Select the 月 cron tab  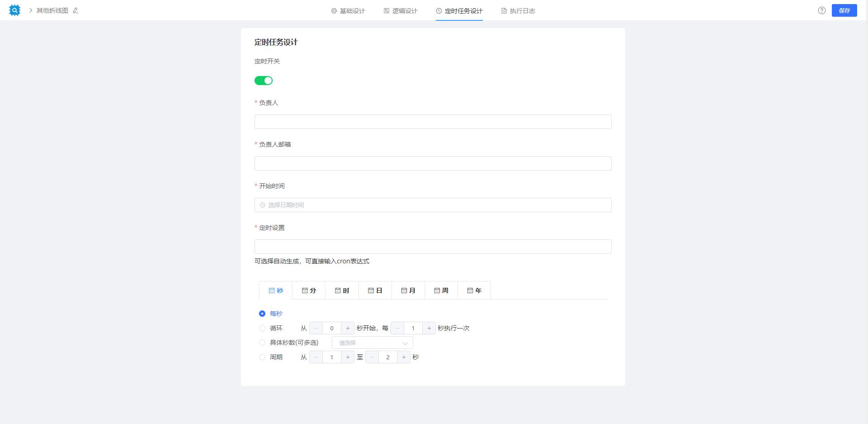tap(408, 291)
